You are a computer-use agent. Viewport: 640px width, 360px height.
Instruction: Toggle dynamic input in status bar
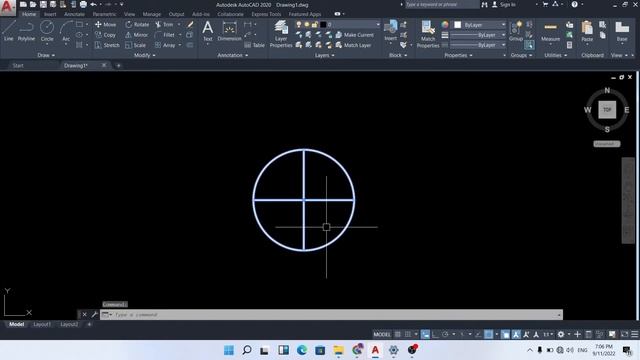425,334
